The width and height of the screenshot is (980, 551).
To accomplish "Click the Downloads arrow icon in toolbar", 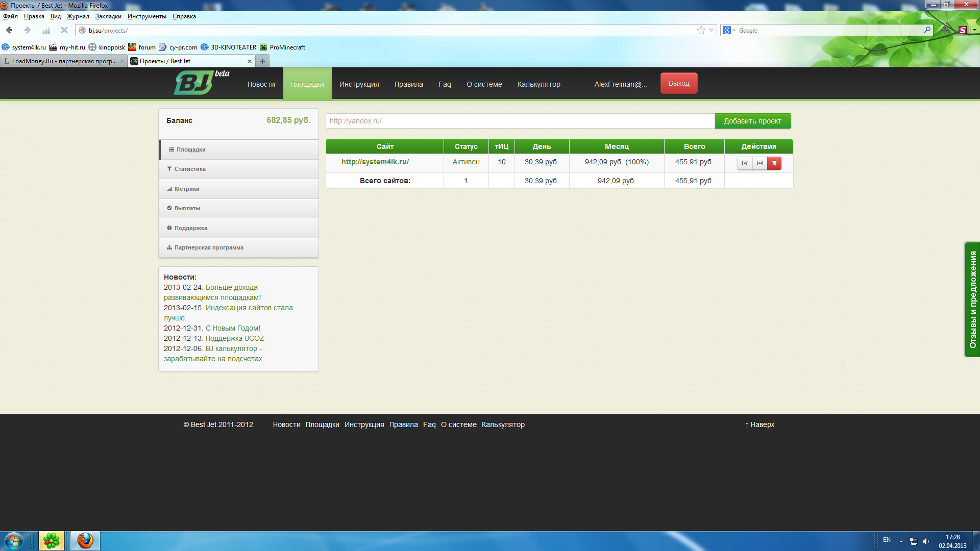I will (944, 31).
